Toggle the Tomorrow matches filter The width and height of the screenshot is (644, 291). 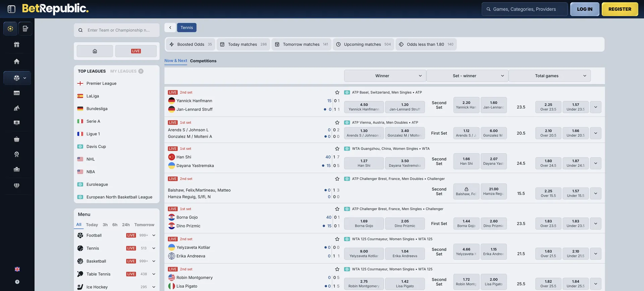(x=302, y=44)
